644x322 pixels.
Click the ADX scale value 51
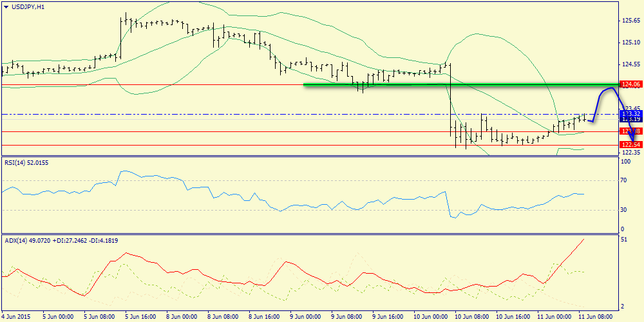coord(625,239)
